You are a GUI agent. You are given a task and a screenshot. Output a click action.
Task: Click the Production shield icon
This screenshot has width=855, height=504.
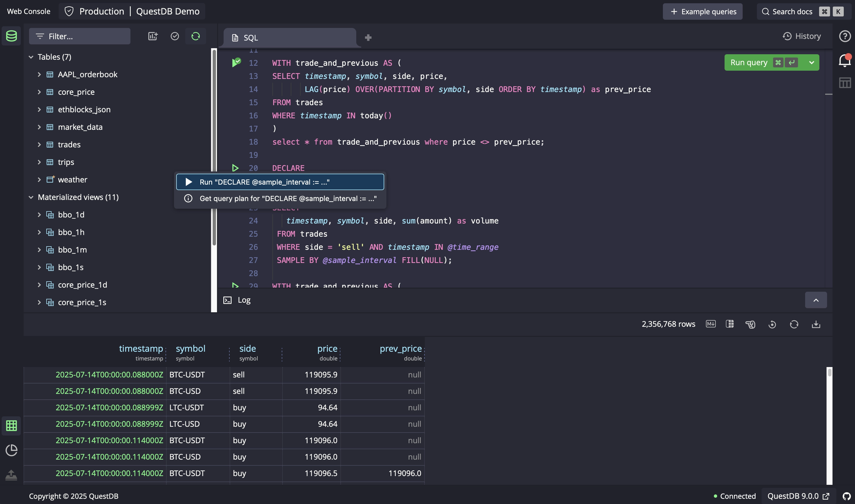click(69, 12)
